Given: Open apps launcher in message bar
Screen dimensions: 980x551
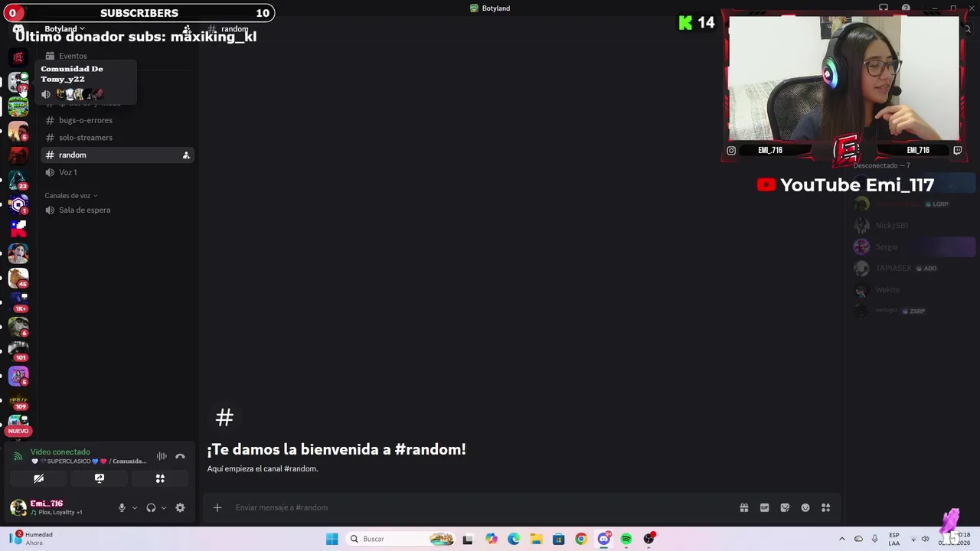Looking at the screenshot, I should pos(825,507).
